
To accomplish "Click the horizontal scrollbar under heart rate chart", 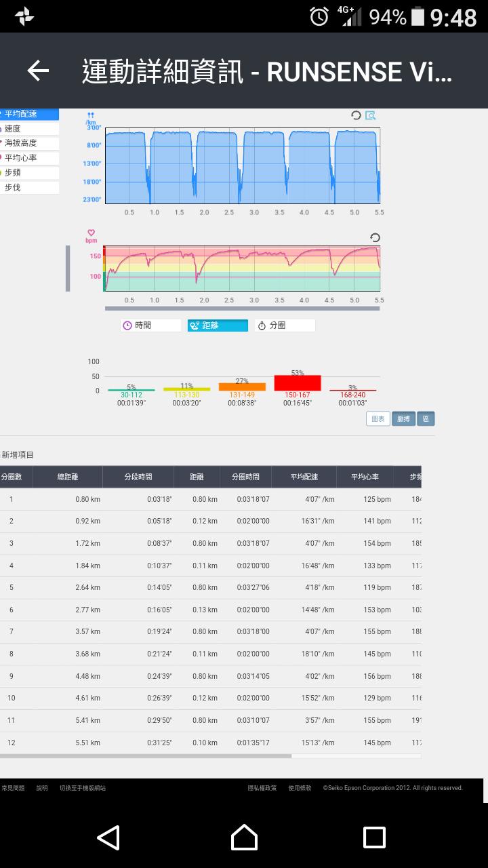I will click(x=242, y=309).
